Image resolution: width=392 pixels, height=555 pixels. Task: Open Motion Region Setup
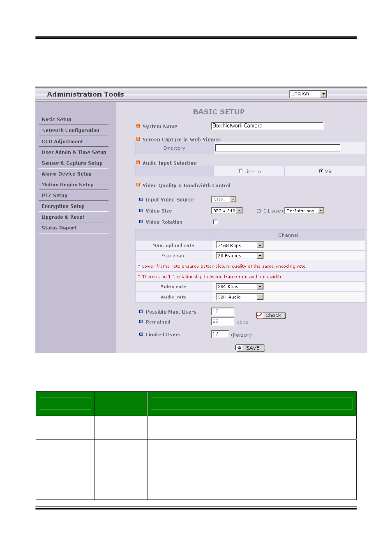point(67,185)
